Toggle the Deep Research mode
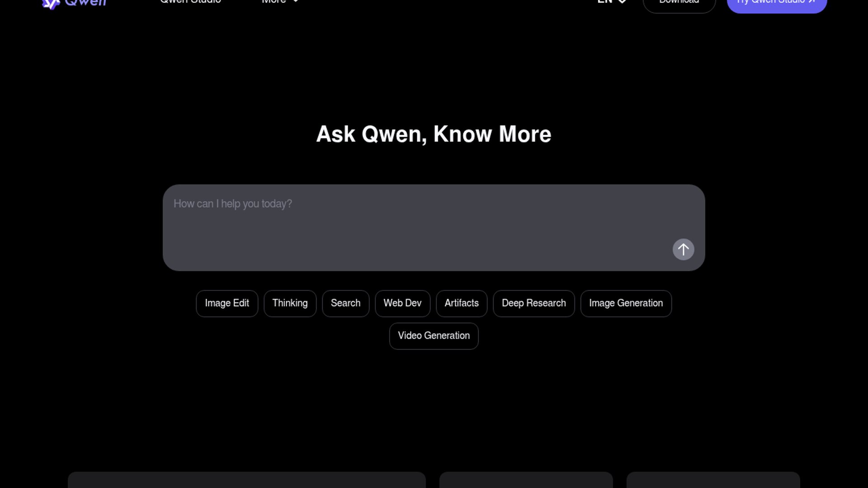Image resolution: width=868 pixels, height=488 pixels. click(x=533, y=303)
